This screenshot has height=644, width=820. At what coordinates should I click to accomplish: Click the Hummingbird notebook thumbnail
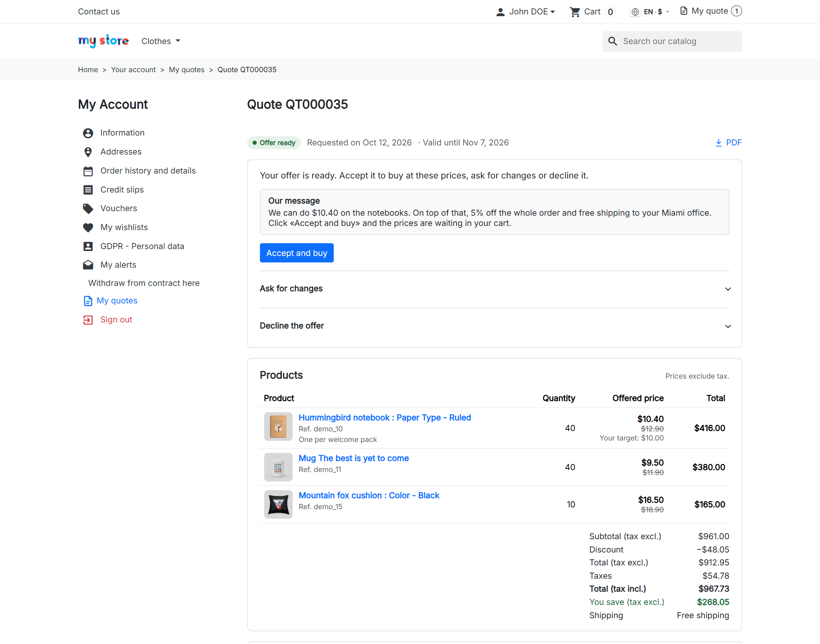[278, 427]
